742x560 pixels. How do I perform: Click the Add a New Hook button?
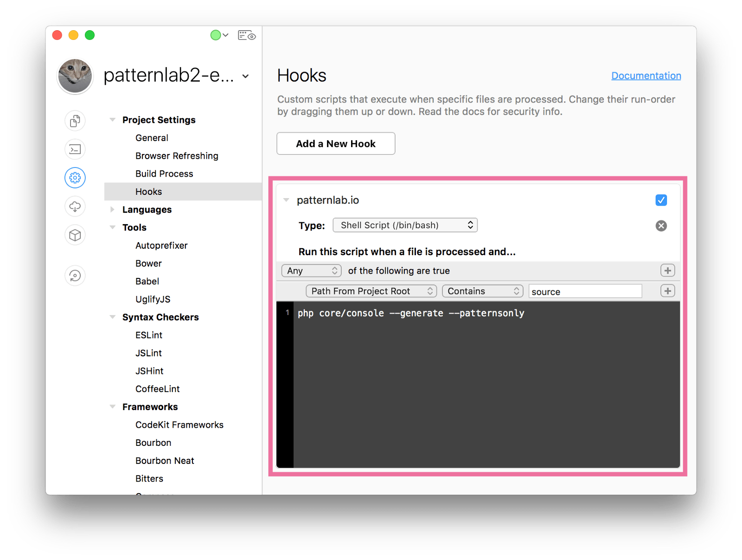point(335,143)
